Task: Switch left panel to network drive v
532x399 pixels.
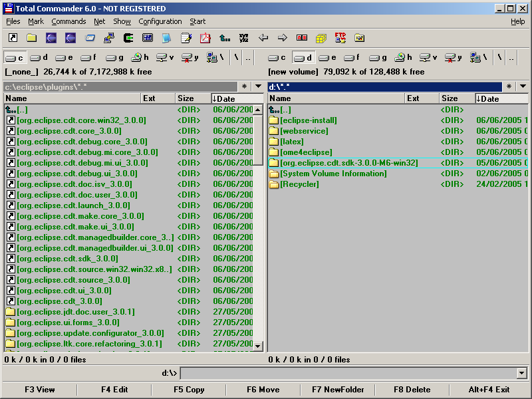Action: click(x=165, y=58)
